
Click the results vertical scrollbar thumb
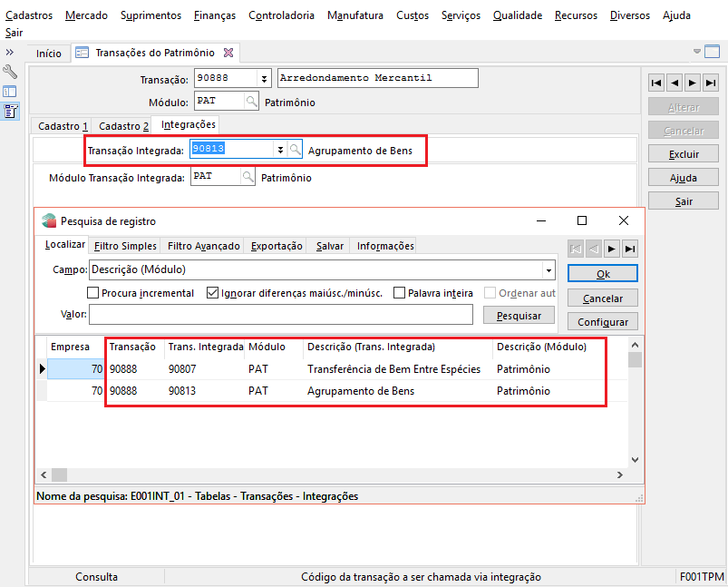pyautogui.click(x=635, y=359)
